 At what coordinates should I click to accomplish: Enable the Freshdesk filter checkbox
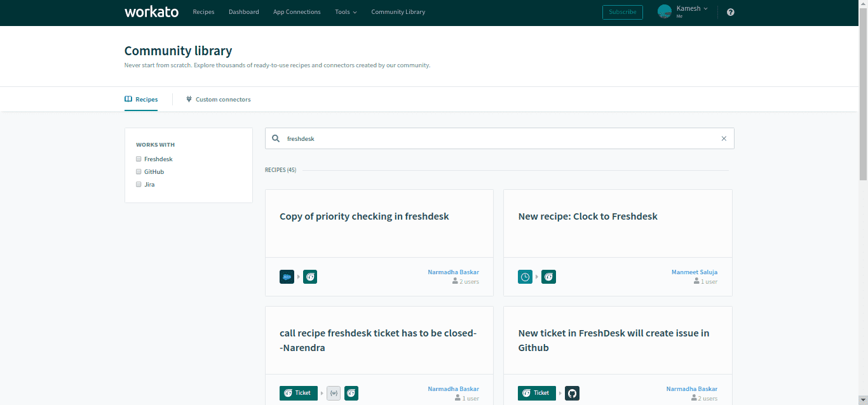tap(139, 159)
